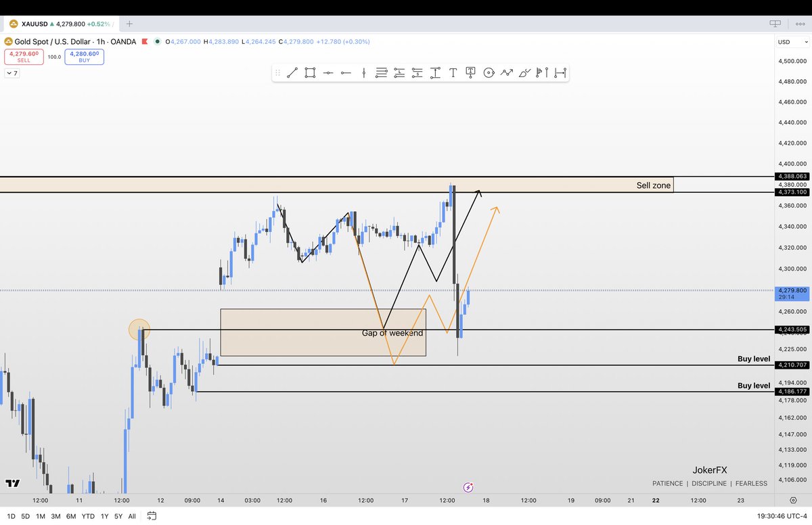
Task: Click the SELL 4,279.60 button
Action: tap(24, 56)
